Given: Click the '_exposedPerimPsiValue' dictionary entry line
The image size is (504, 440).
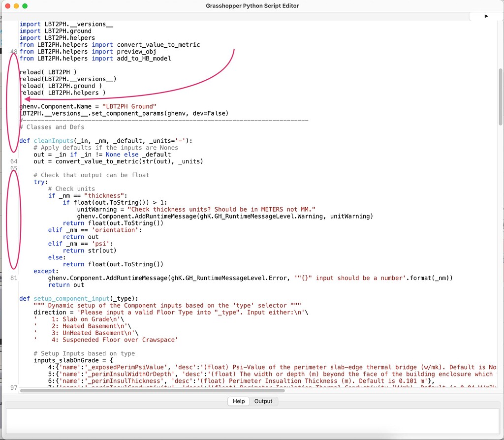Looking at the screenshot, I should [272, 367].
